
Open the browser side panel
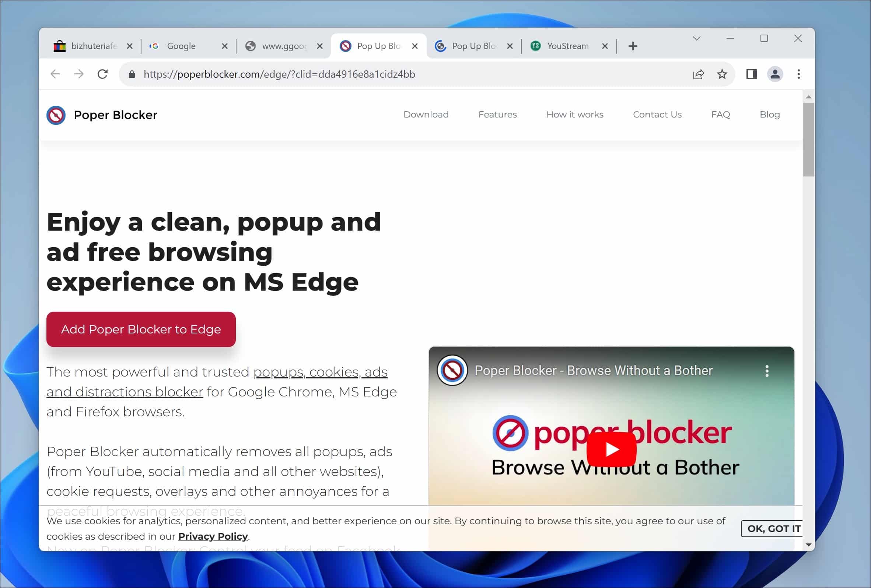(x=751, y=74)
